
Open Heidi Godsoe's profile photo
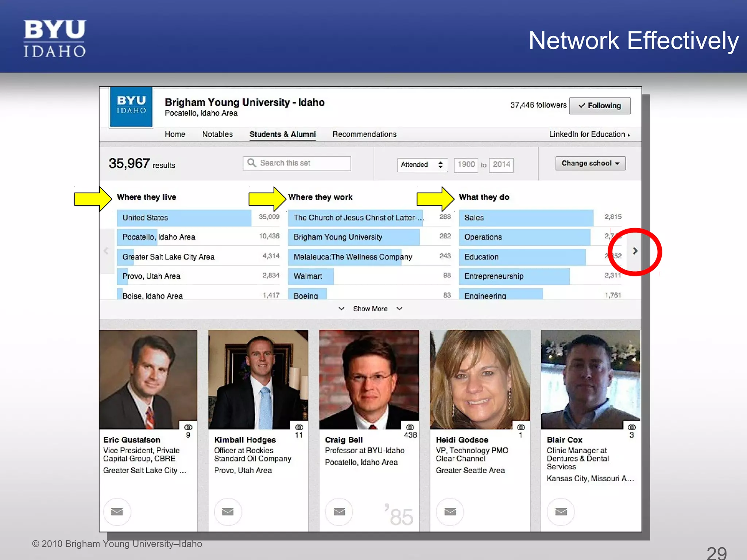(480, 380)
